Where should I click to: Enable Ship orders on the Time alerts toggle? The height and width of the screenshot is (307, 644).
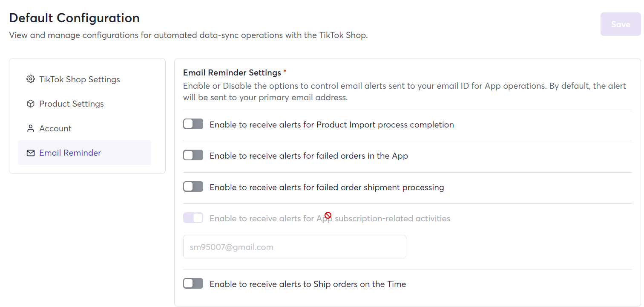[193, 284]
